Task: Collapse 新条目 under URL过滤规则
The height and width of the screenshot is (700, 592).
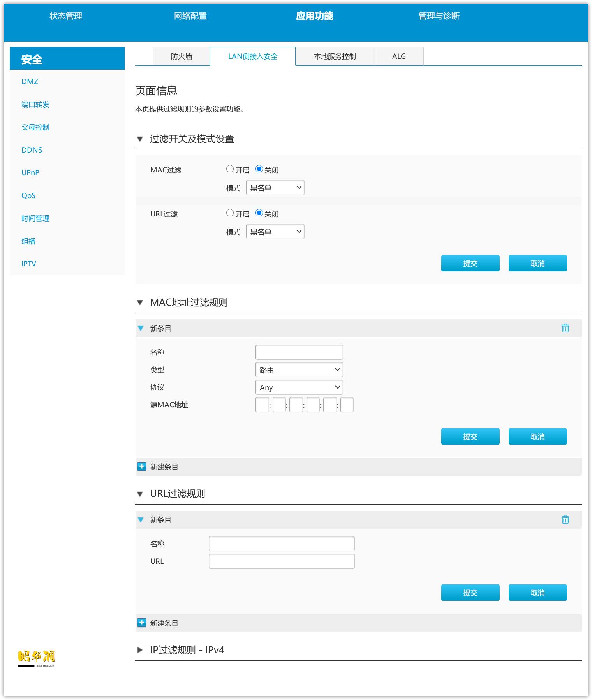Action: [141, 520]
